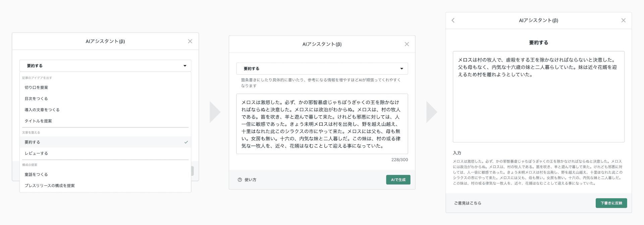Choose レビューする from the menu
Viewport: 644px width, 225px height.
coord(105,153)
